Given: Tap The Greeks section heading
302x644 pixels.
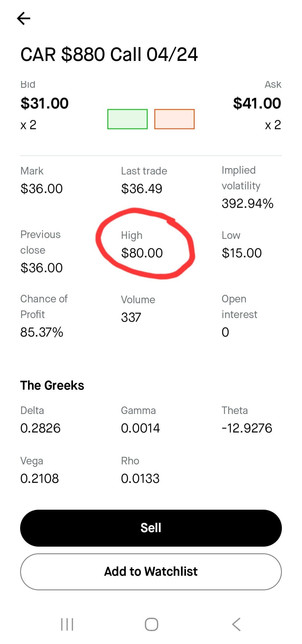Looking at the screenshot, I should [52, 386].
